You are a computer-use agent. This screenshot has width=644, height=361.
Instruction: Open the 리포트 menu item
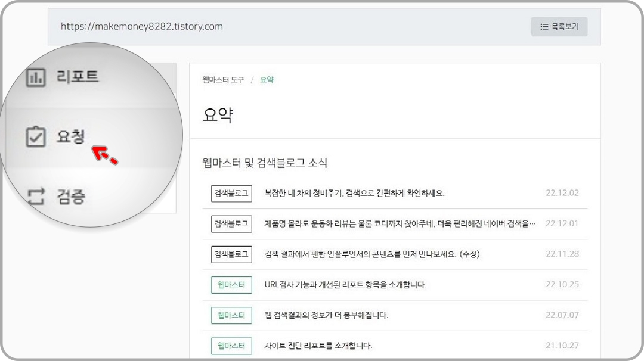78,77
